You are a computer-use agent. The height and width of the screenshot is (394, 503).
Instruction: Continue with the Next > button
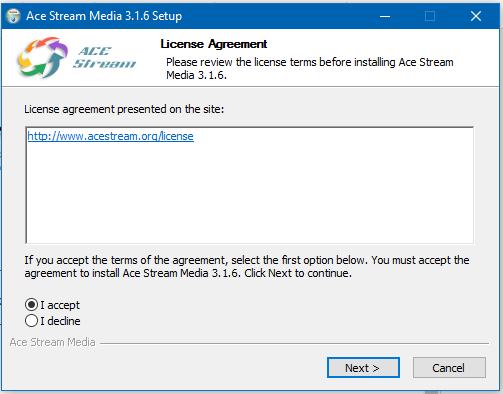coord(363,368)
